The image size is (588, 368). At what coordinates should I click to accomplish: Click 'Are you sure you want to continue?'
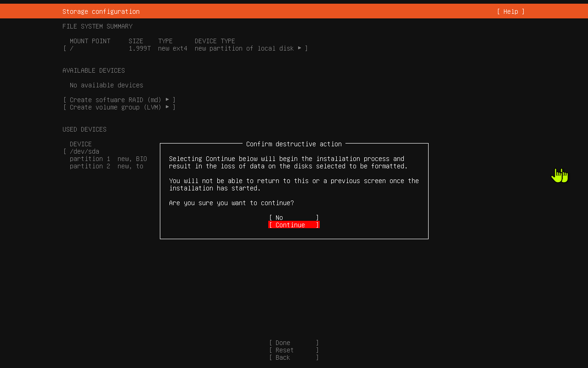coord(232,203)
